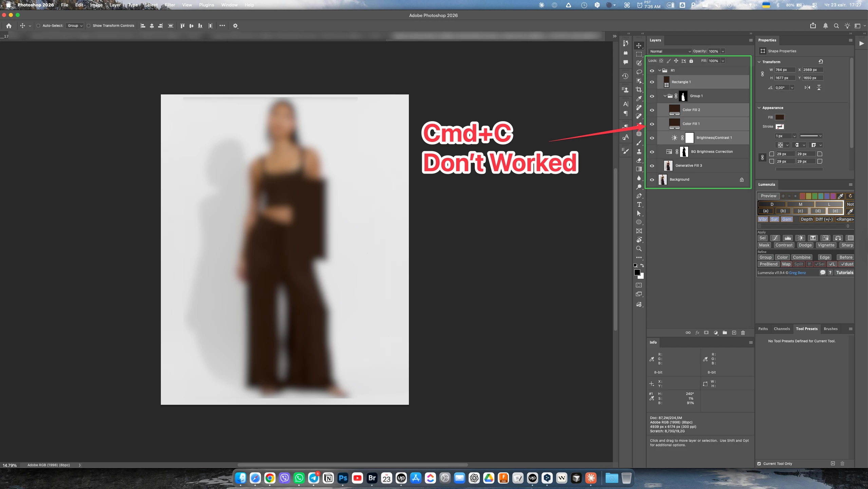Select the Horizontal Type tool
This screenshot has height=489, width=868.
pos(639,204)
